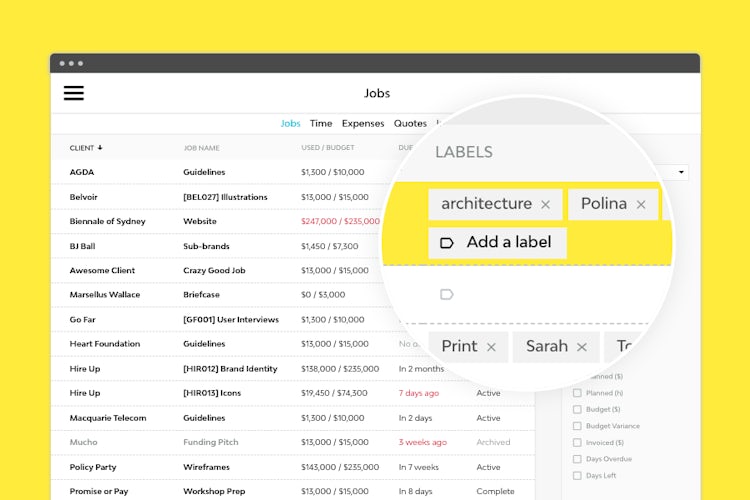Open the dropdown arrow beside the labels magnifier
The height and width of the screenshot is (500, 750).
[x=681, y=172]
